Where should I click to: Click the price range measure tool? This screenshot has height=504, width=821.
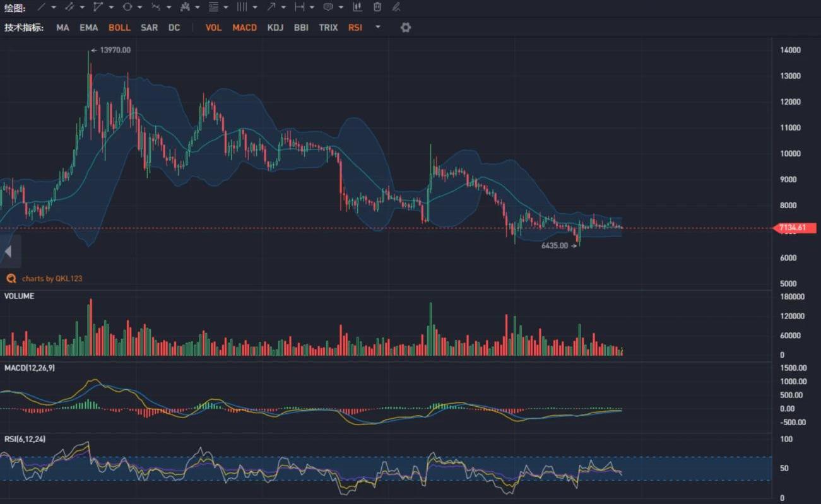tap(299, 7)
